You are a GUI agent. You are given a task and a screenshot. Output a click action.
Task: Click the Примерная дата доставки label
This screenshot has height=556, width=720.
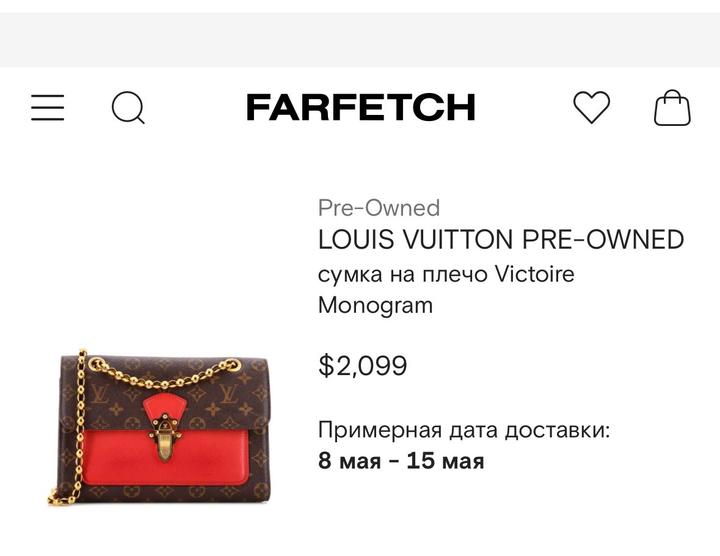pyautogui.click(x=464, y=431)
